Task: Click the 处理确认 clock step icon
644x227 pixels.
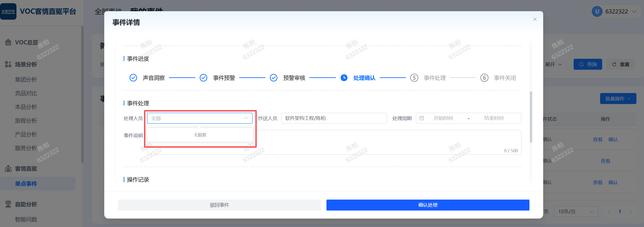Action: [x=344, y=78]
